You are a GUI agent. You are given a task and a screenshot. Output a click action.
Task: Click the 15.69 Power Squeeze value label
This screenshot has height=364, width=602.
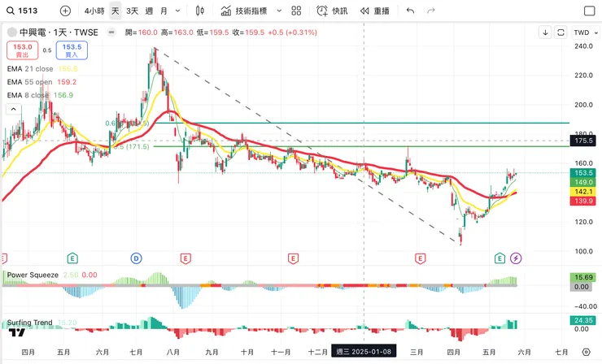(x=583, y=277)
